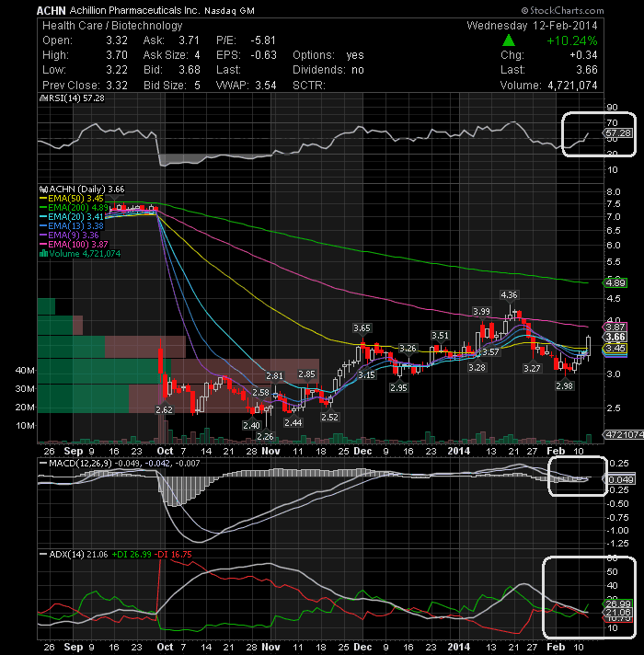Click the '-DI 16.75' legend value
This screenshot has height=655, width=644.
(173, 555)
